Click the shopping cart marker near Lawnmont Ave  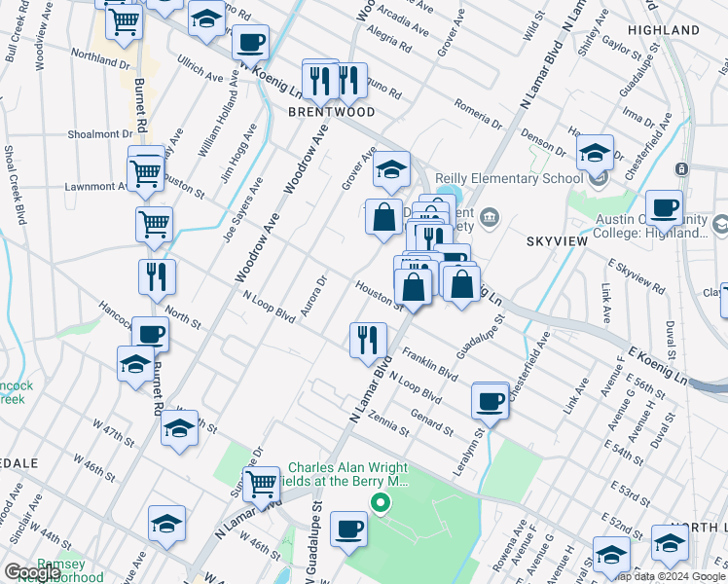click(x=145, y=175)
